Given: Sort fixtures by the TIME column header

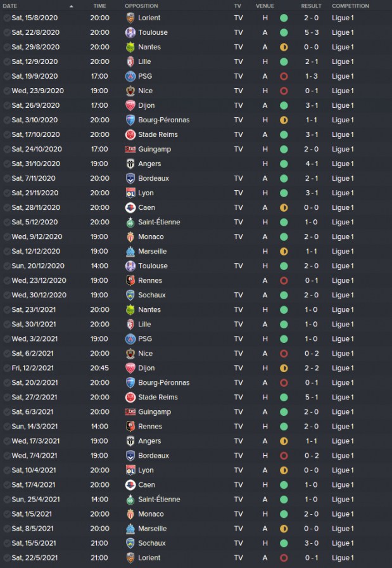Looking at the screenshot, I should tap(100, 6).
